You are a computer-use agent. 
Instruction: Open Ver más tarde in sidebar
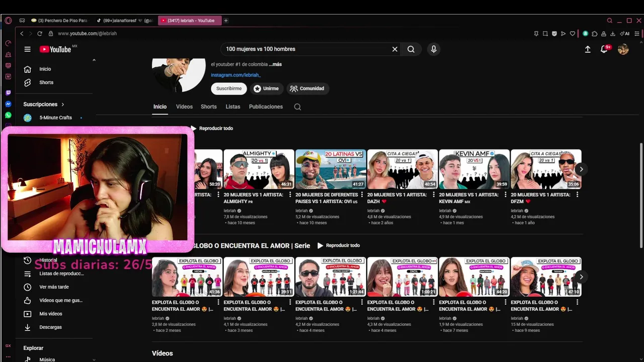pos(54,287)
